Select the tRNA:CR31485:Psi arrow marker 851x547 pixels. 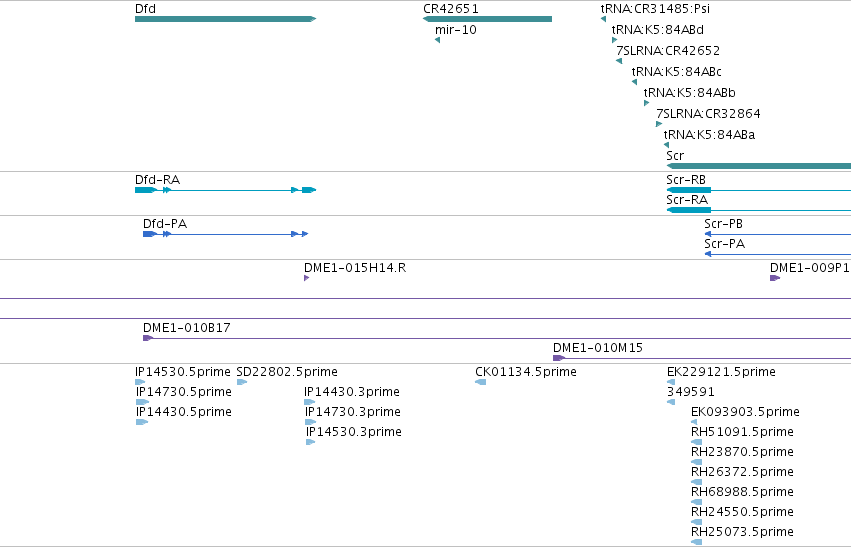coord(604,19)
